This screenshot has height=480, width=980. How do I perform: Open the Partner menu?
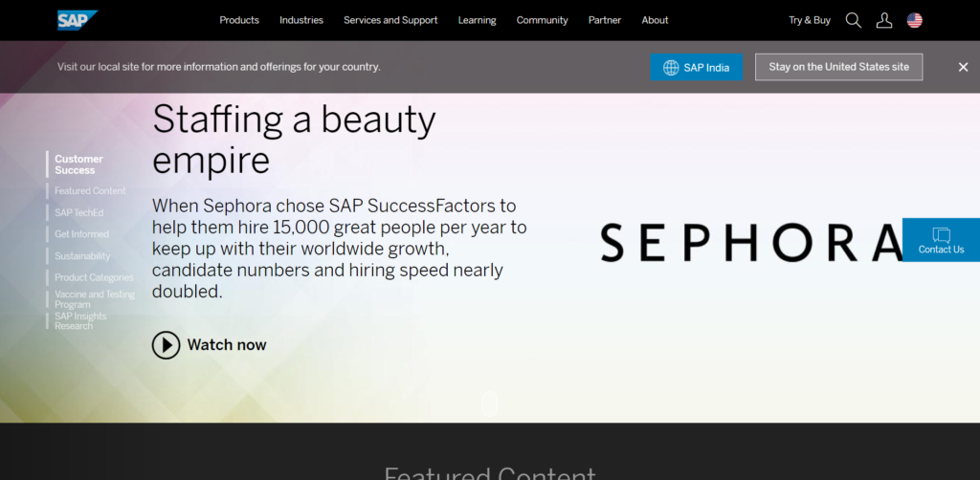click(x=605, y=20)
